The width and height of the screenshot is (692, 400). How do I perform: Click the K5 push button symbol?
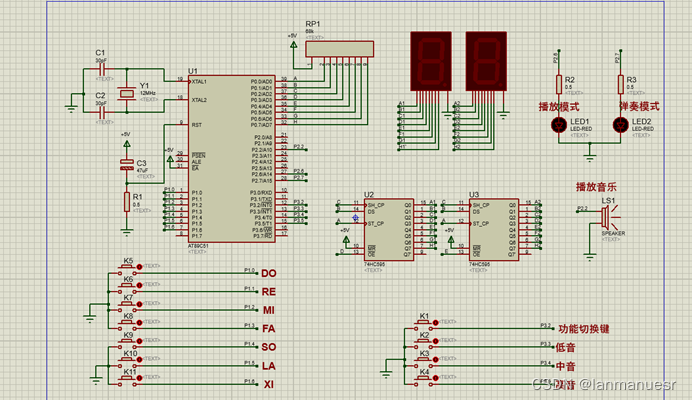128,269
